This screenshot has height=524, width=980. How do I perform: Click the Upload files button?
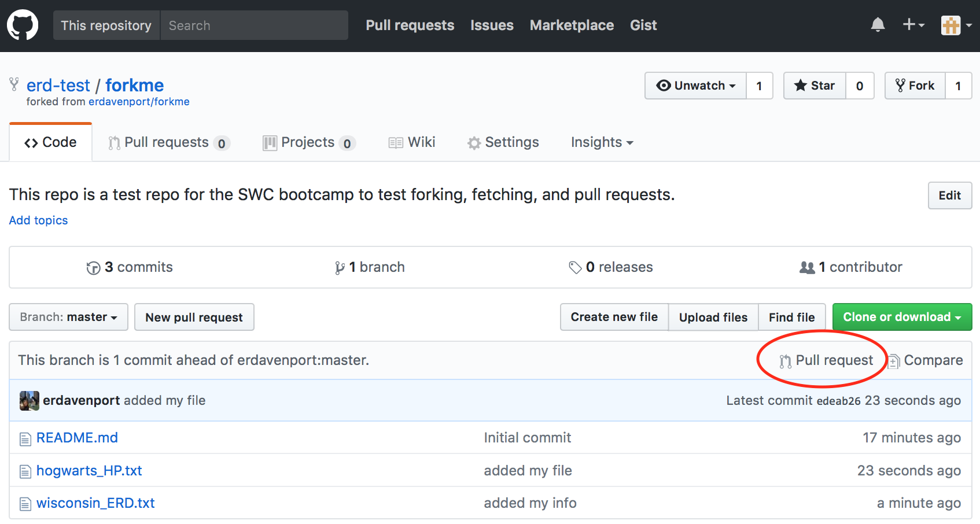point(713,317)
